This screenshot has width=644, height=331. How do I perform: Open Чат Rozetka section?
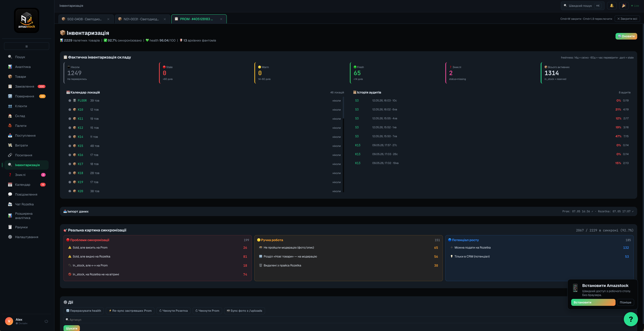coord(26,204)
